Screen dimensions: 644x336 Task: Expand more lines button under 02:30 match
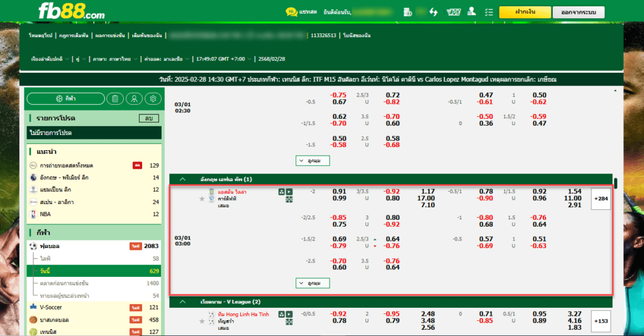[313, 160]
